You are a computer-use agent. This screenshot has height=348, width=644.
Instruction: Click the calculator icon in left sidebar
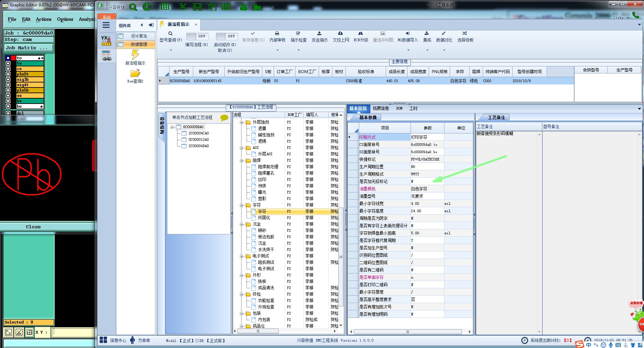pos(106,55)
